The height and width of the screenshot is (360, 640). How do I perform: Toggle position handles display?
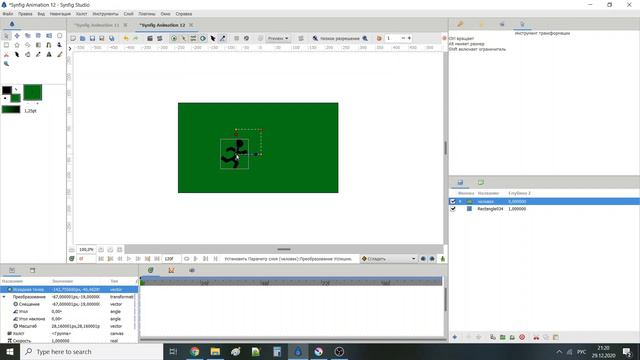click(174, 38)
